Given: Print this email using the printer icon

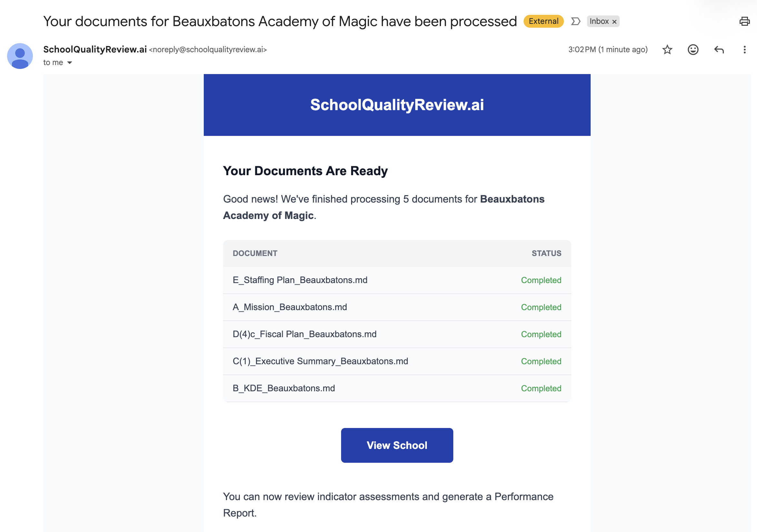Looking at the screenshot, I should pos(744,21).
